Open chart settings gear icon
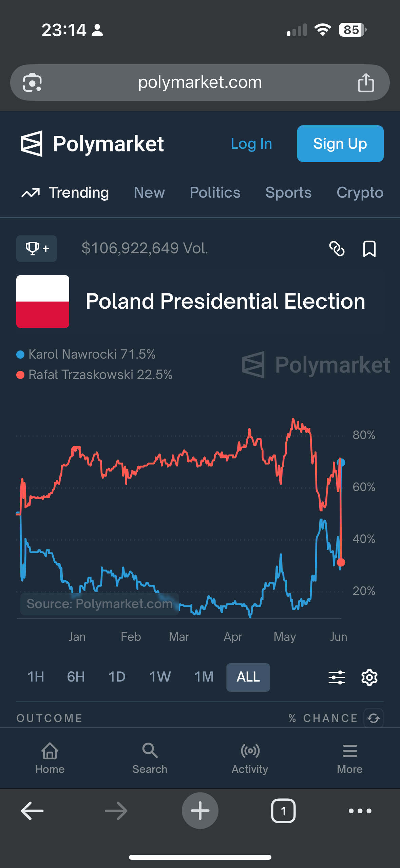This screenshot has width=400, height=868. 369,677
